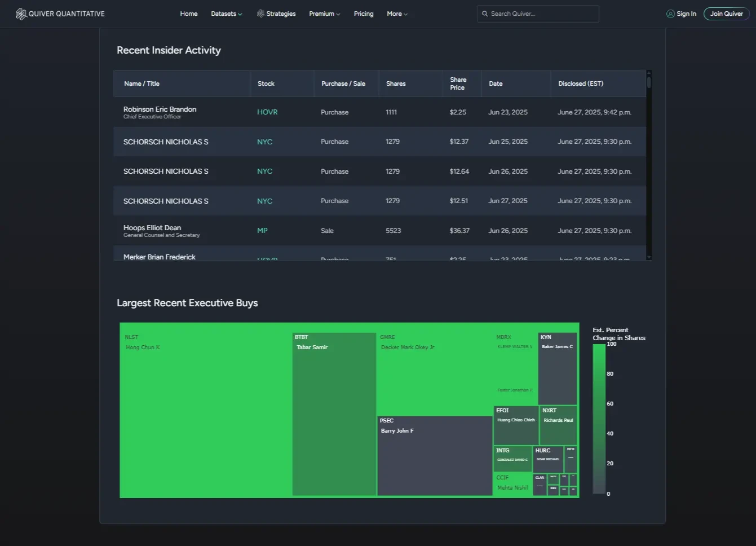The image size is (756, 546).
Task: Click the insider table scroll-up arrow
Action: 649,73
